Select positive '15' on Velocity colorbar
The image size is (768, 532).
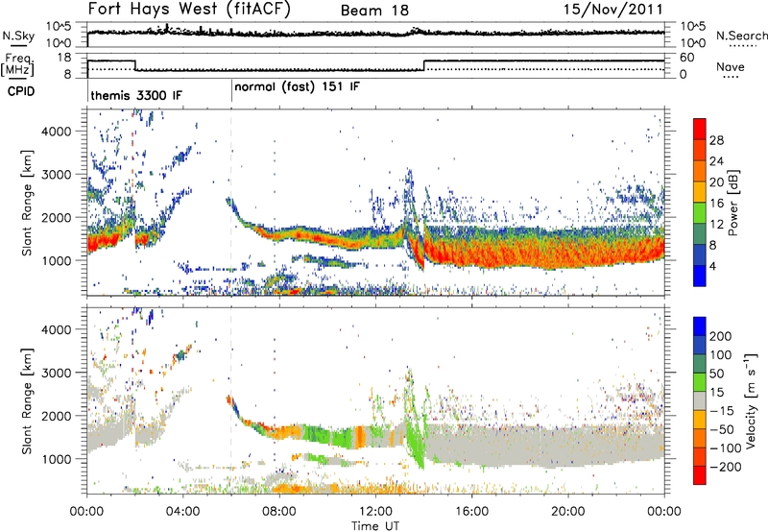pos(716,393)
